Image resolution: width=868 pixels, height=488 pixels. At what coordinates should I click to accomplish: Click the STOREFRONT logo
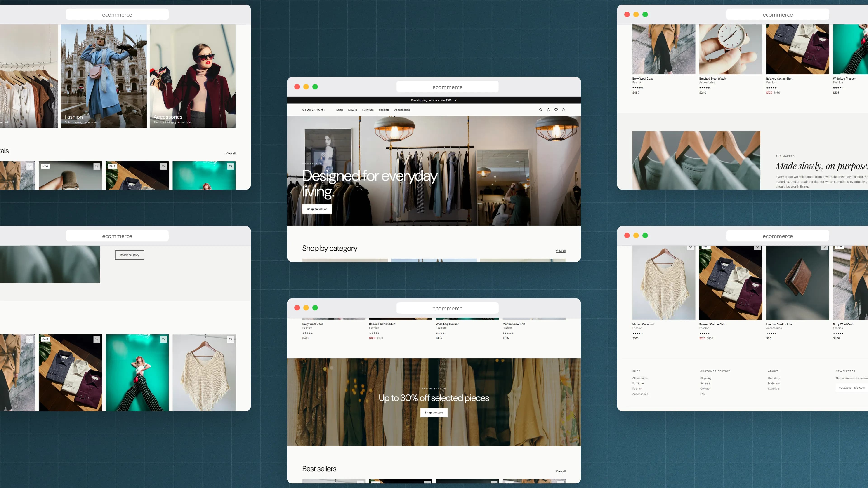click(314, 110)
